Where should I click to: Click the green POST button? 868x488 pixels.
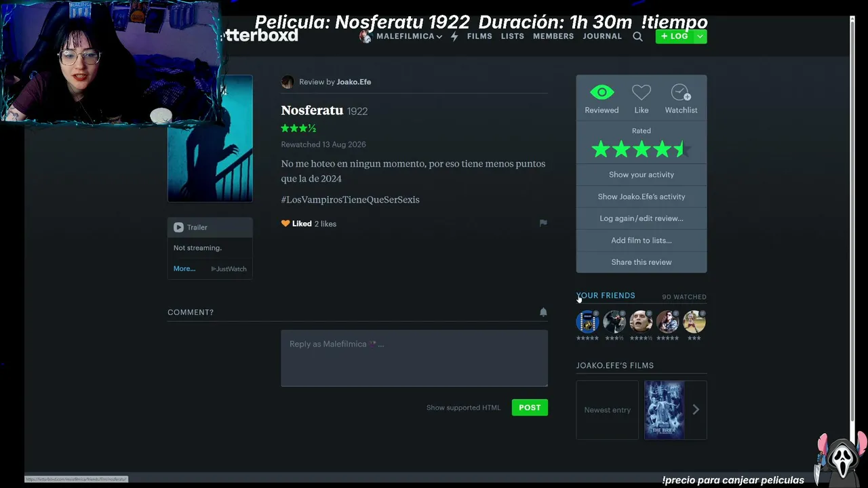pyautogui.click(x=530, y=407)
